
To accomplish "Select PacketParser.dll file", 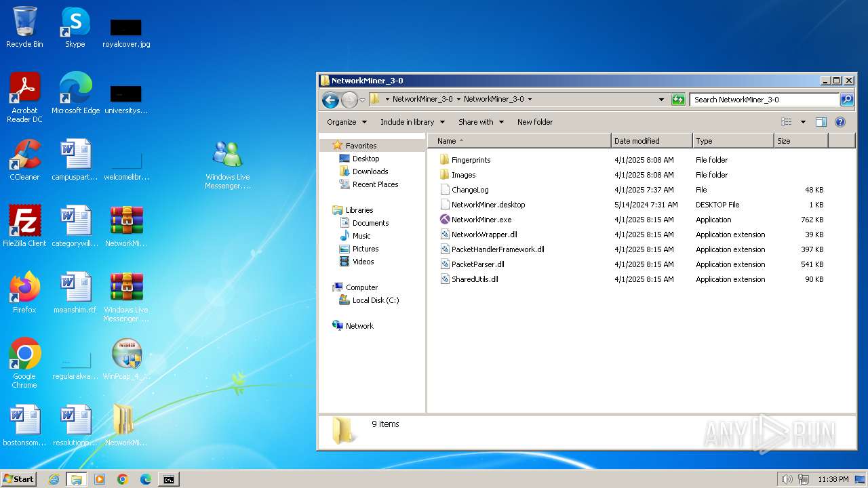I will [478, 264].
